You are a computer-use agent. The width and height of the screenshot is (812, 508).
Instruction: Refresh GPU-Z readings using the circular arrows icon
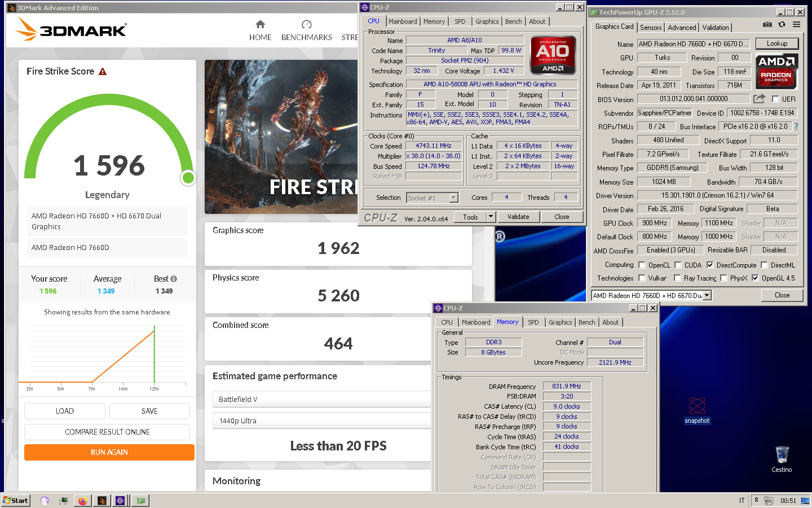[782, 25]
